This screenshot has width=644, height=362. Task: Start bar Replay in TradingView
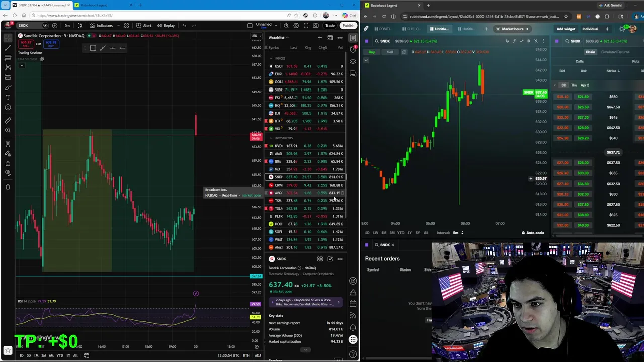click(166, 25)
